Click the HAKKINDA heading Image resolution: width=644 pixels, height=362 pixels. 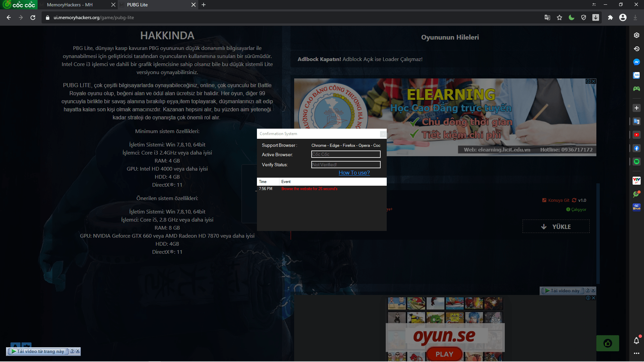167,36
